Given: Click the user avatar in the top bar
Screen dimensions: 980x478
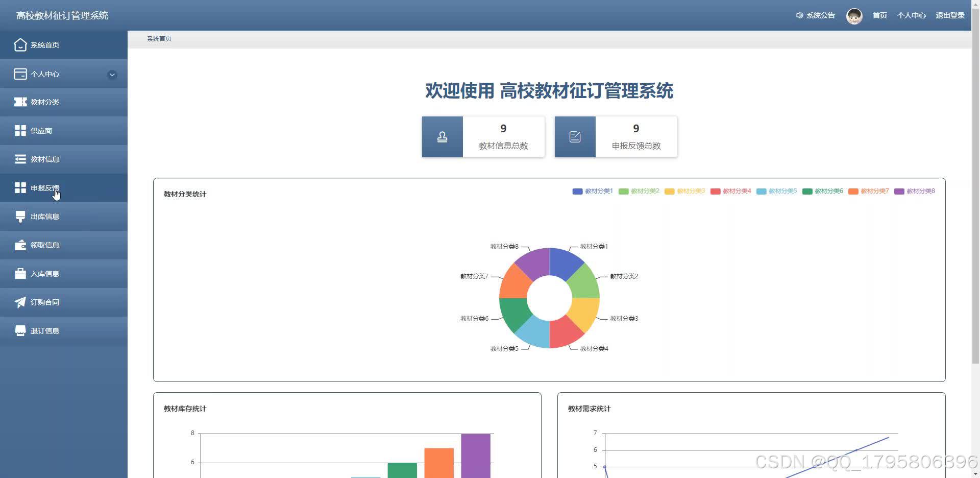Looking at the screenshot, I should tap(854, 16).
